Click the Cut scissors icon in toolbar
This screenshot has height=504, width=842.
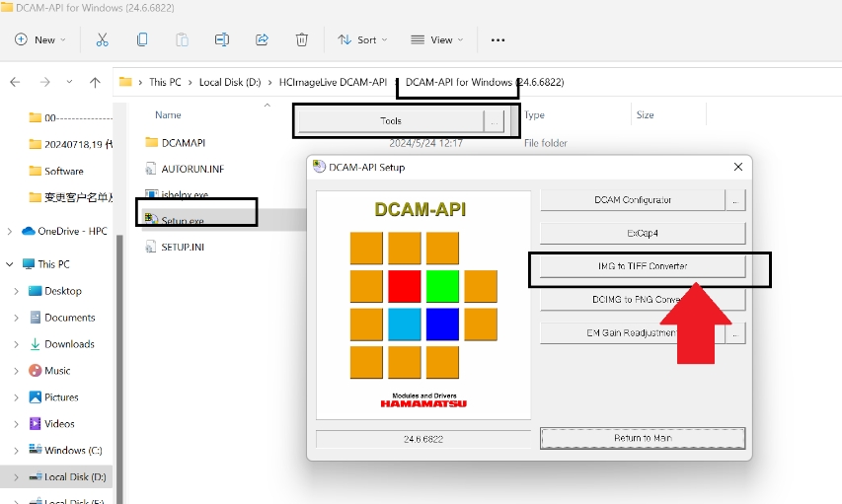[102, 39]
